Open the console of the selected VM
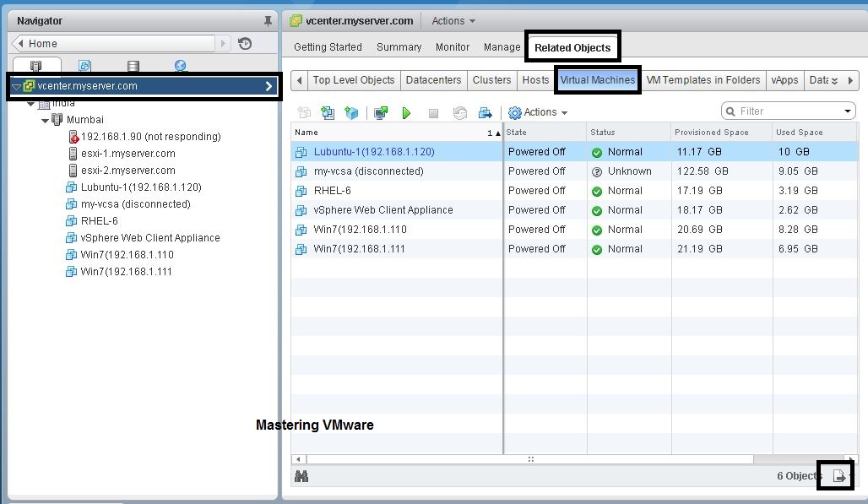868x504 pixels. [x=379, y=112]
